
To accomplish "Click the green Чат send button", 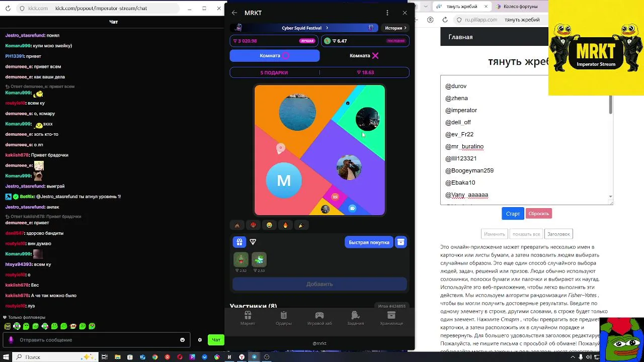I will 216,340.
